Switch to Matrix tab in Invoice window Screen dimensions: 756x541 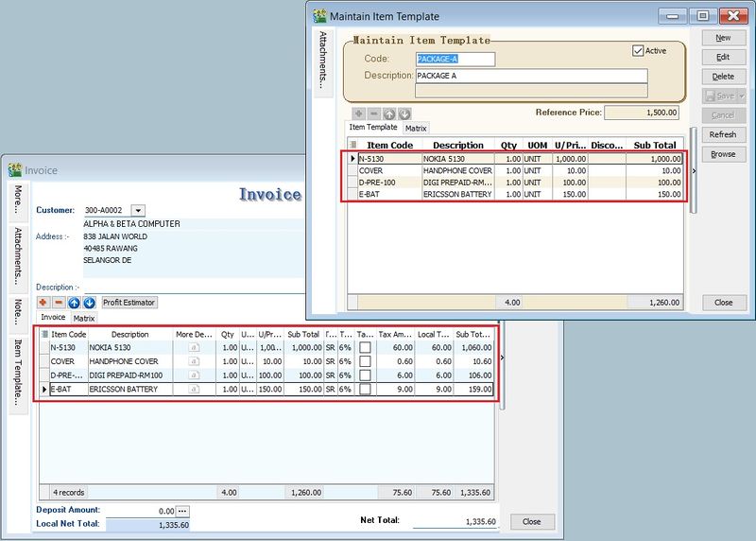tap(84, 319)
